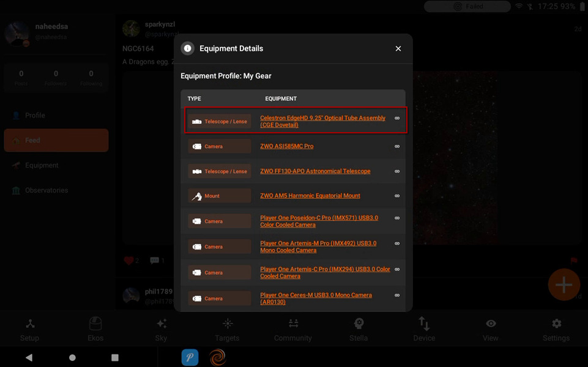Switch to the Device tab

point(424,330)
